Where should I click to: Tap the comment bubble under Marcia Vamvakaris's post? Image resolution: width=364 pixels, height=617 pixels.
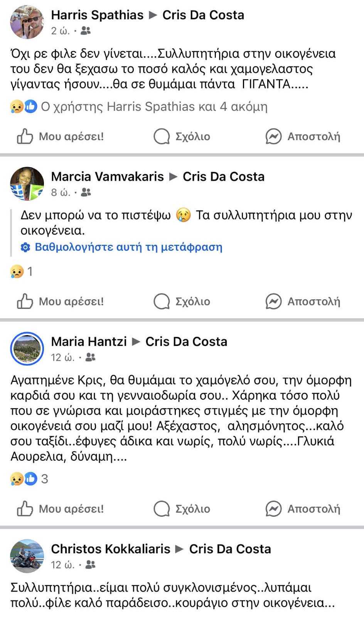click(x=162, y=302)
